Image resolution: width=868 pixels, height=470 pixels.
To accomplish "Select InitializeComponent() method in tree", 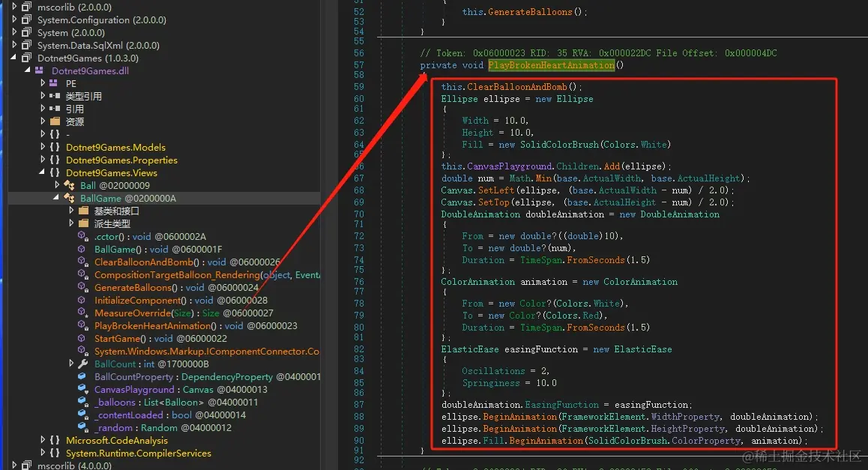I will (x=181, y=300).
